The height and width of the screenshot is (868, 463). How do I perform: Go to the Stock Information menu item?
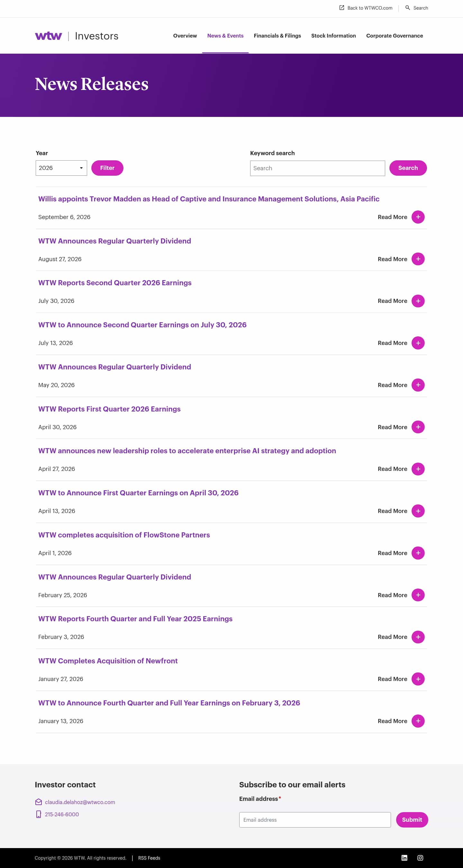point(333,36)
